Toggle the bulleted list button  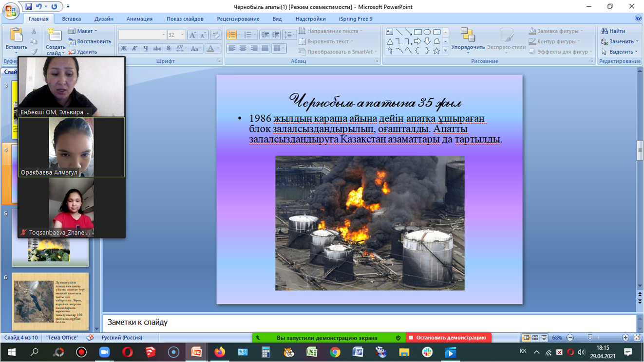[x=232, y=35]
